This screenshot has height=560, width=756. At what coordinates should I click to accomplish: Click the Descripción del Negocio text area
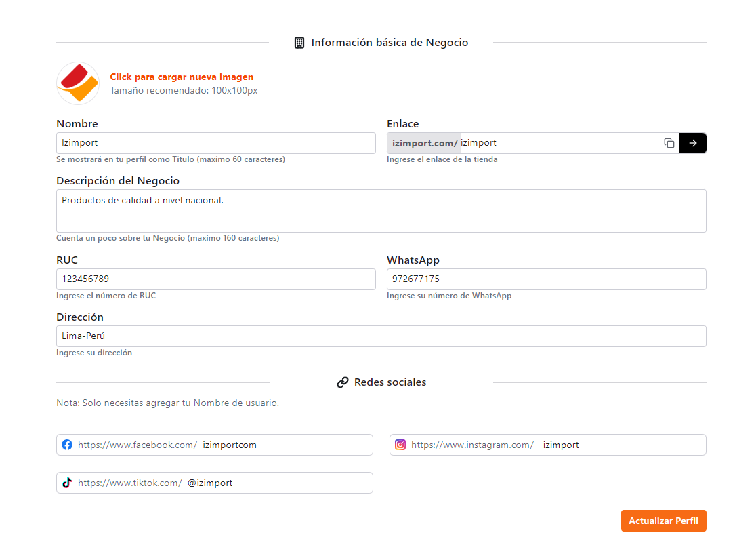tap(381, 211)
